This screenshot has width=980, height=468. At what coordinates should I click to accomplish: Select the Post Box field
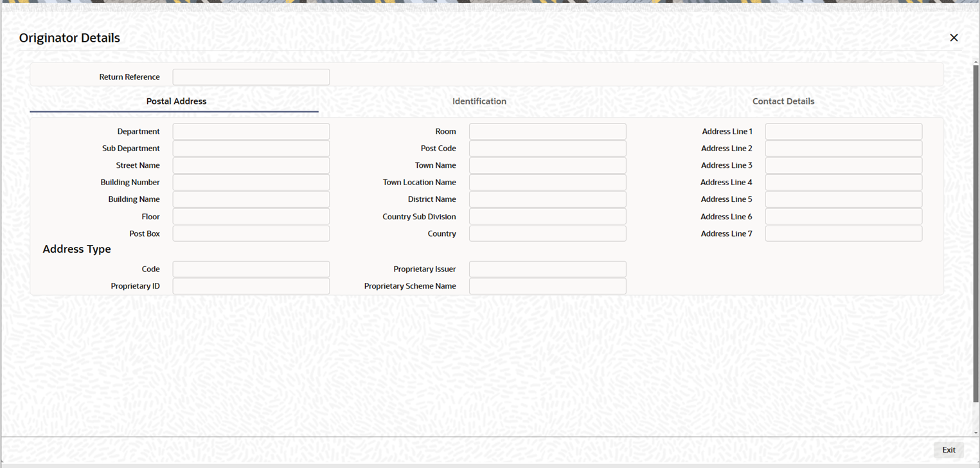251,234
